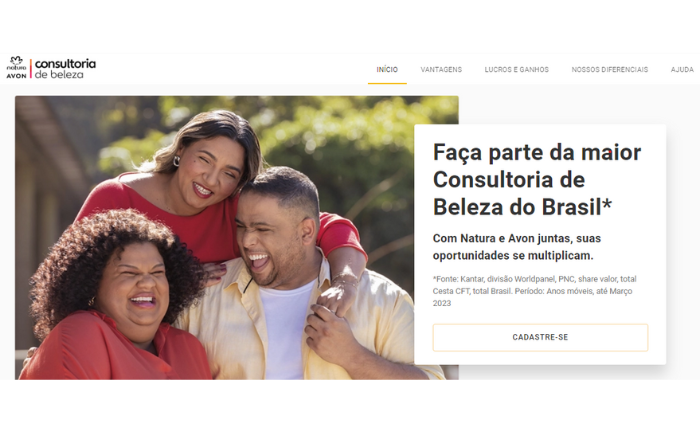Click the CADASTRE-SE button
This screenshot has height=440, width=700.
click(540, 337)
